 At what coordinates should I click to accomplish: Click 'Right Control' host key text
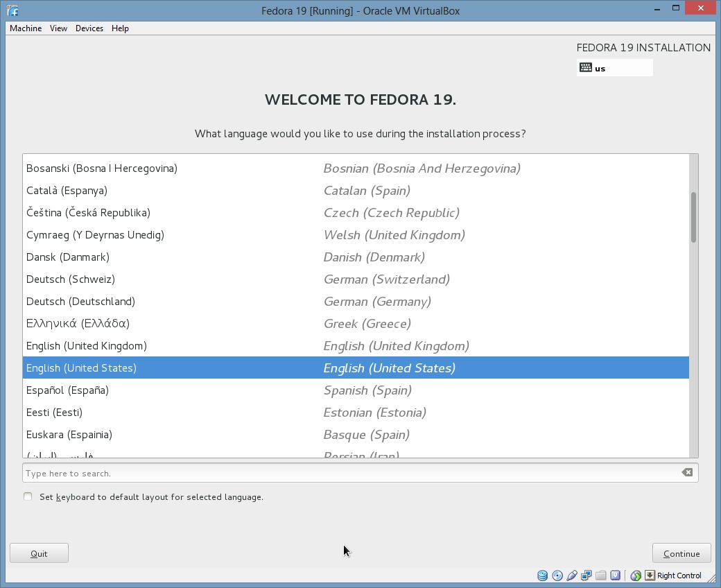pyautogui.click(x=679, y=575)
